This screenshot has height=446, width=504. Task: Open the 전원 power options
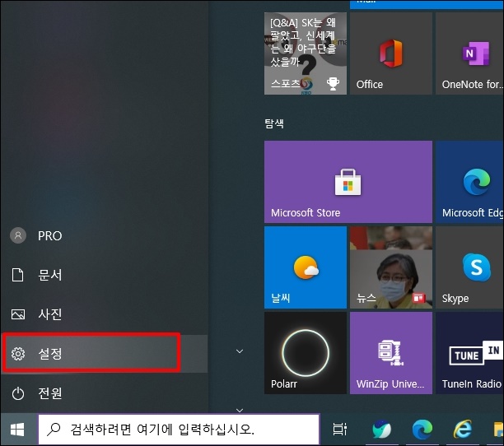tap(104, 393)
